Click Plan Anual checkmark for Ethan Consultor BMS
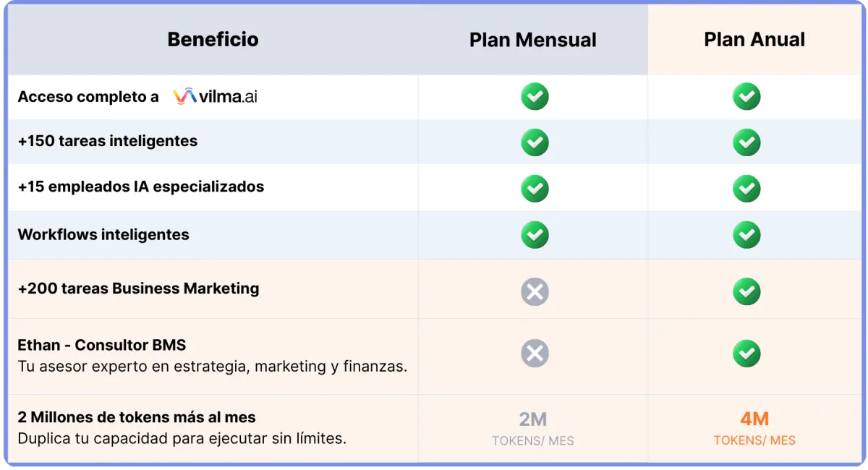868x470 pixels. (x=746, y=353)
